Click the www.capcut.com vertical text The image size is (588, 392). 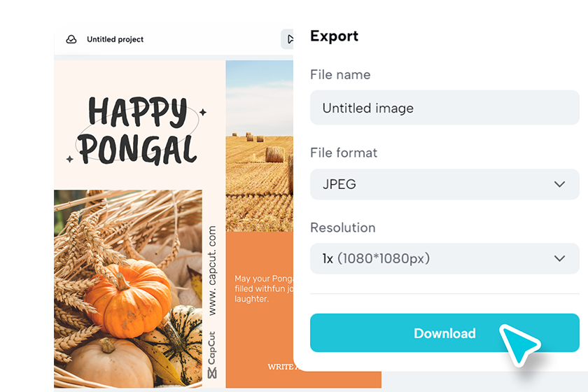(212, 270)
